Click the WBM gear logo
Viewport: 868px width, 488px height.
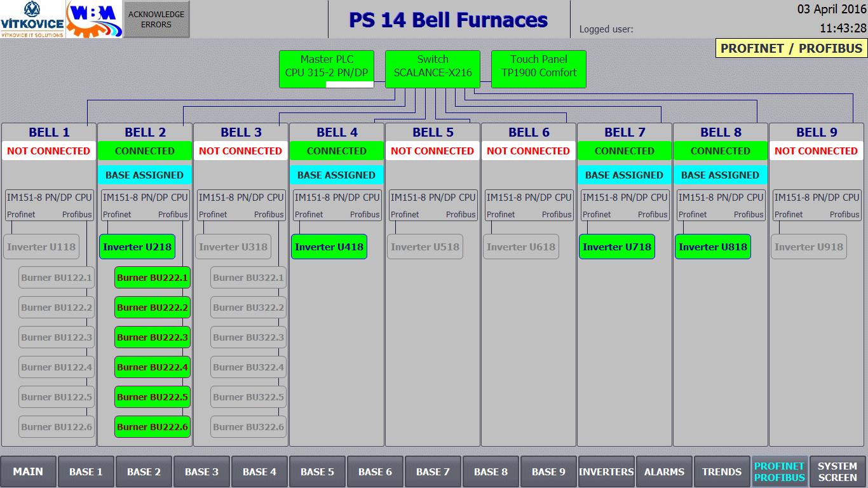94,19
